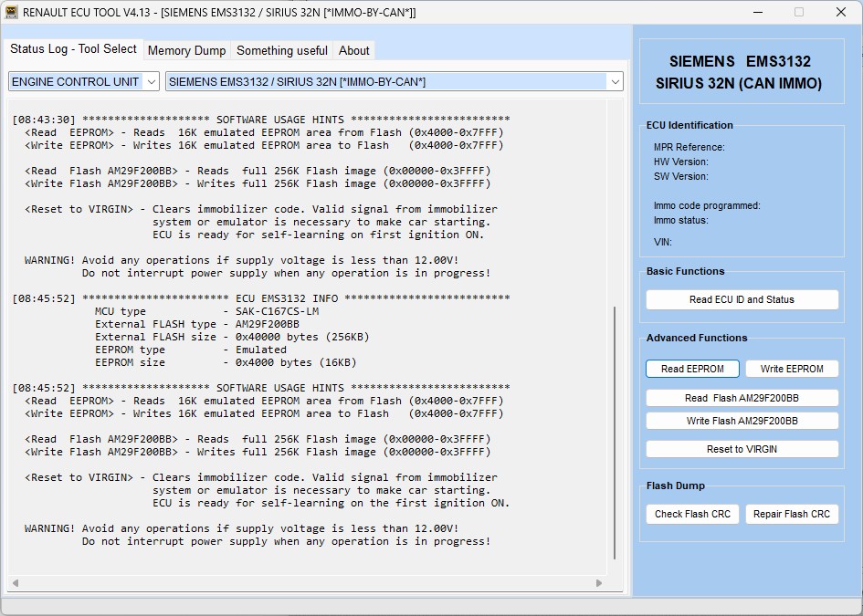Click the Advanced Functions group title
The height and width of the screenshot is (616, 863).
tap(697, 338)
